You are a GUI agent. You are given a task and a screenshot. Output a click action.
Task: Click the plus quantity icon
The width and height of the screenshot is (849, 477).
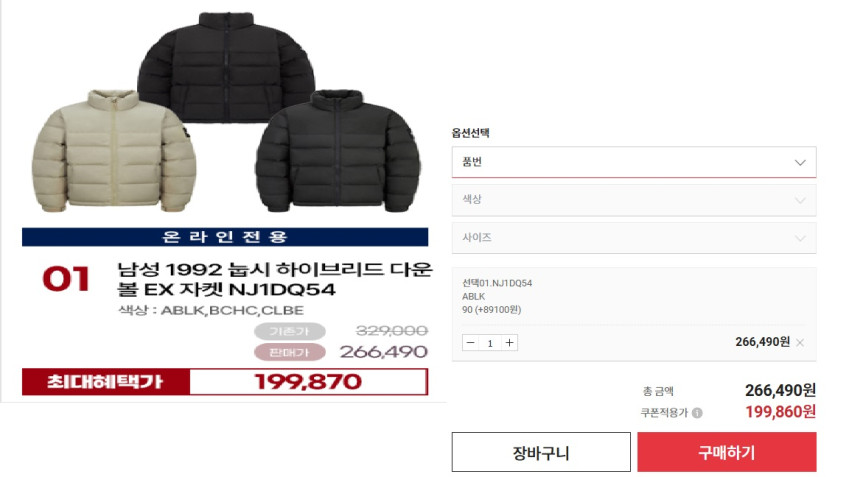click(510, 343)
